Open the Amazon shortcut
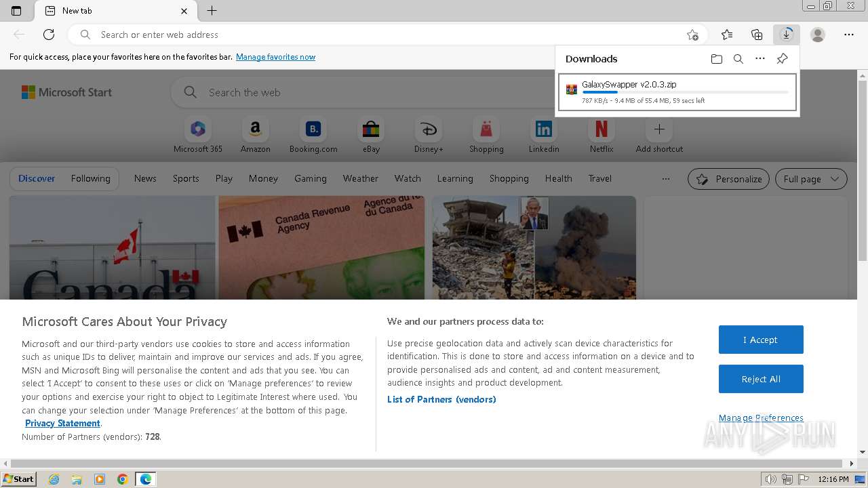This screenshot has width=868, height=488. [x=256, y=135]
